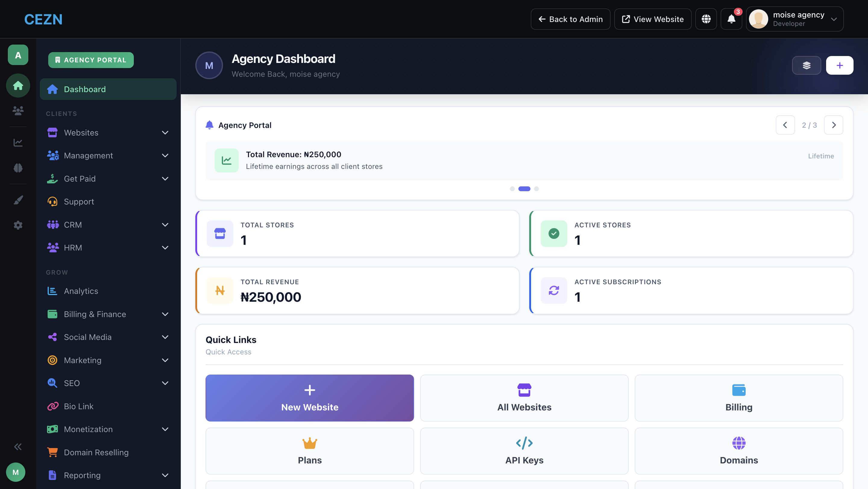Open the home icon in the left rail
Screen dimensions: 868x489
(18, 86)
